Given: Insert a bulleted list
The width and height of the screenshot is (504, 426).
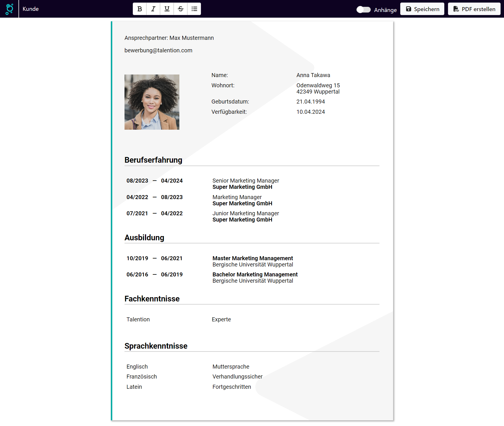Looking at the screenshot, I should tap(194, 9).
